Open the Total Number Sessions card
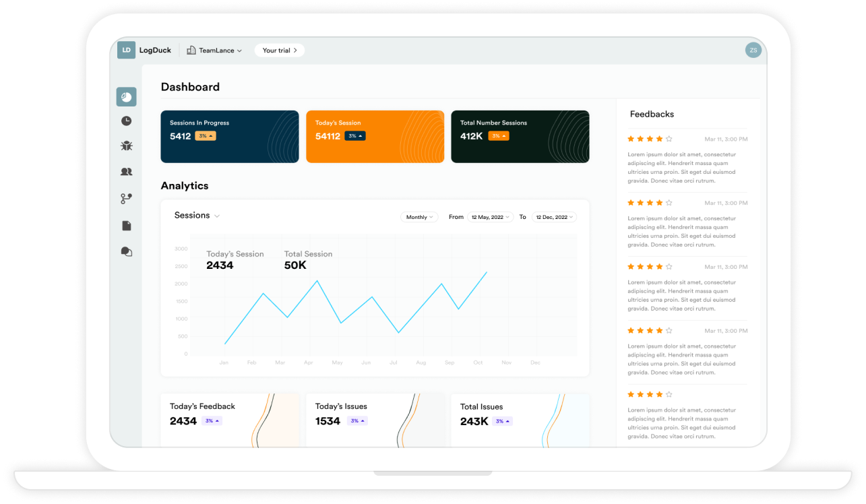This screenshot has height=504, width=866. [520, 137]
